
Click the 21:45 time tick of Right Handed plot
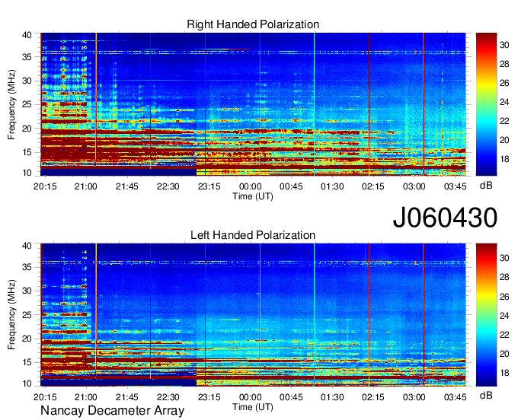[127, 186]
